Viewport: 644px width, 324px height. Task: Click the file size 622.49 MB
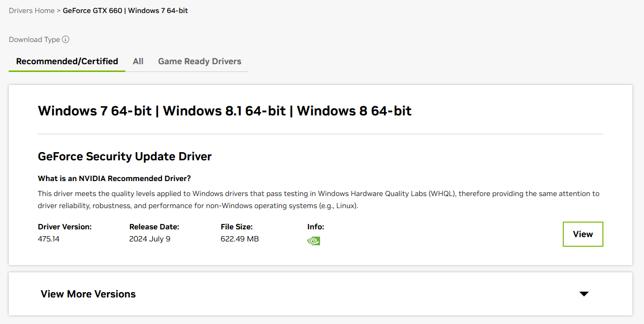click(x=240, y=239)
